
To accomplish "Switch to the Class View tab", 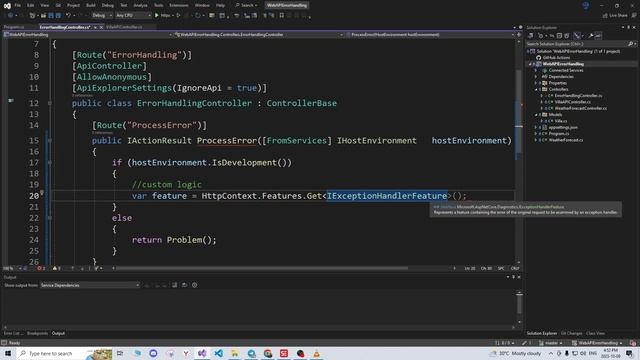I will pos(596,333).
